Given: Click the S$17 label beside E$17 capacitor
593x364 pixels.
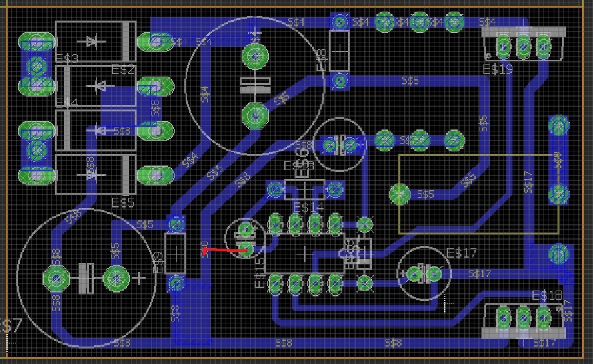Looking at the screenshot, I should pos(480,273).
